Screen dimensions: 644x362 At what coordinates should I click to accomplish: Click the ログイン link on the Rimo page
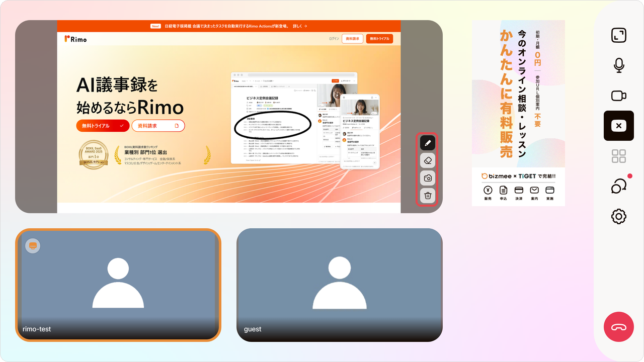[x=334, y=39]
